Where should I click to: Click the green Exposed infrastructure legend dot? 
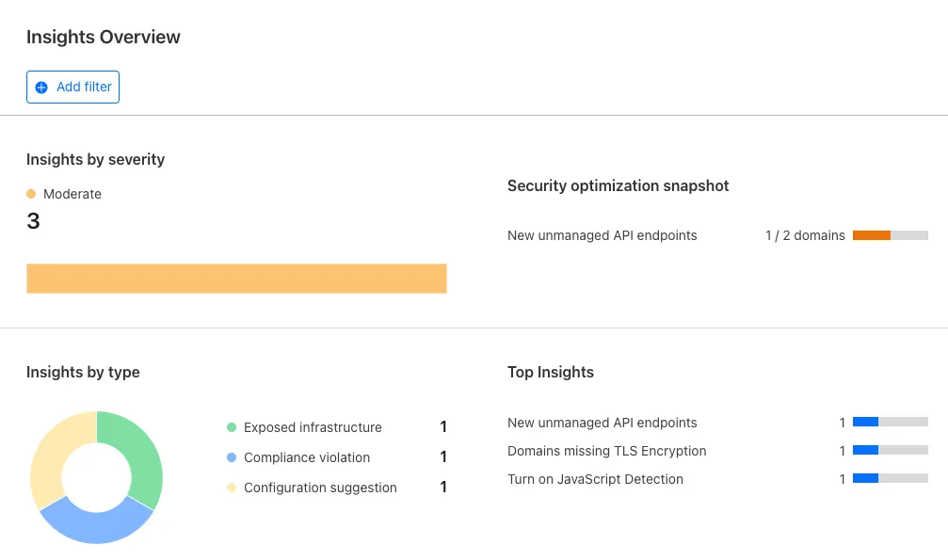231,427
